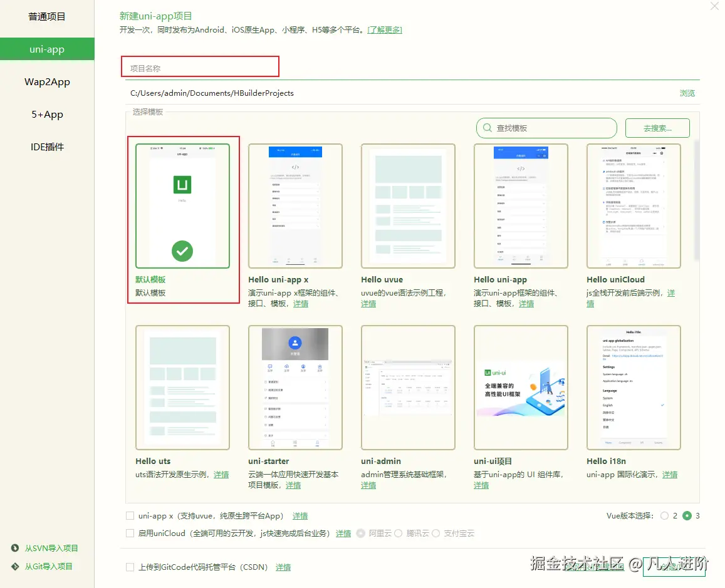Image resolution: width=725 pixels, height=588 pixels.
Task: Open 详情 link for Hello uts
Action: pyautogui.click(x=221, y=475)
